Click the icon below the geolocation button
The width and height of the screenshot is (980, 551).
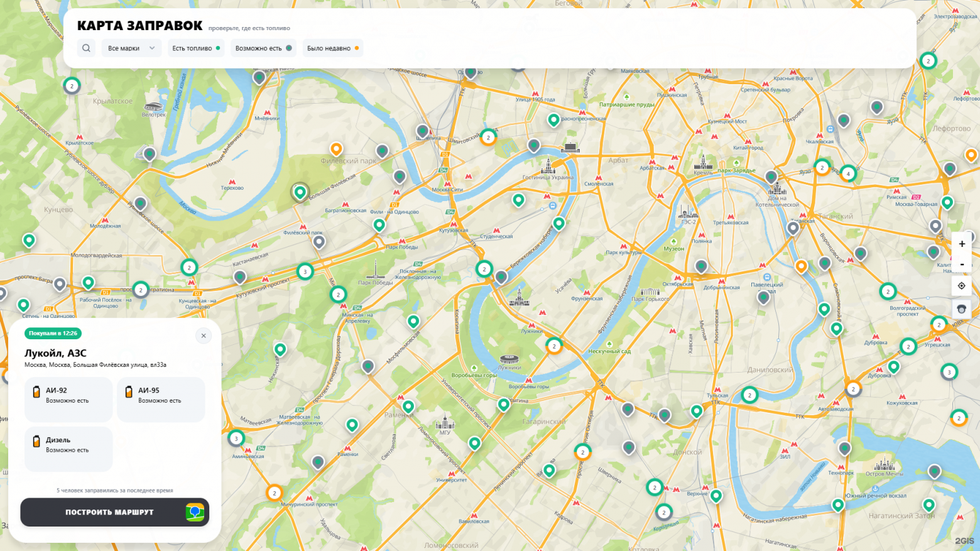pos(962,308)
